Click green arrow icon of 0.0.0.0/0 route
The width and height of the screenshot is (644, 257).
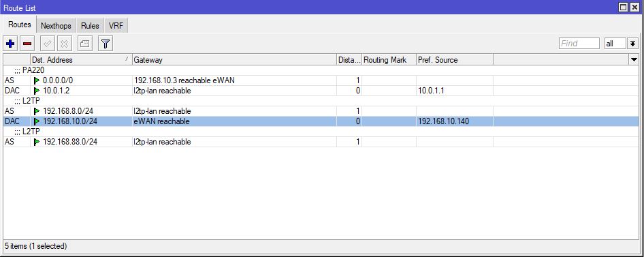(37, 80)
